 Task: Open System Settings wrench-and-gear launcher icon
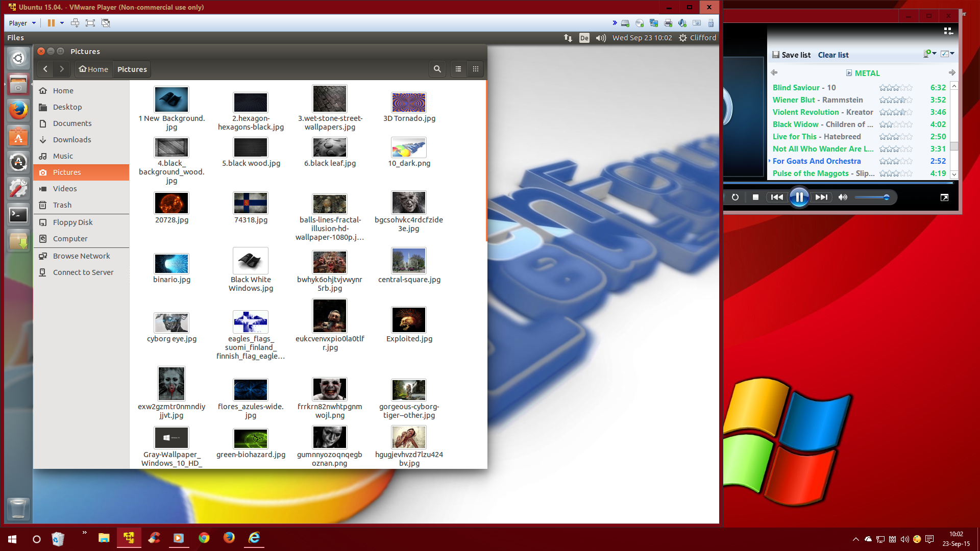click(18, 189)
